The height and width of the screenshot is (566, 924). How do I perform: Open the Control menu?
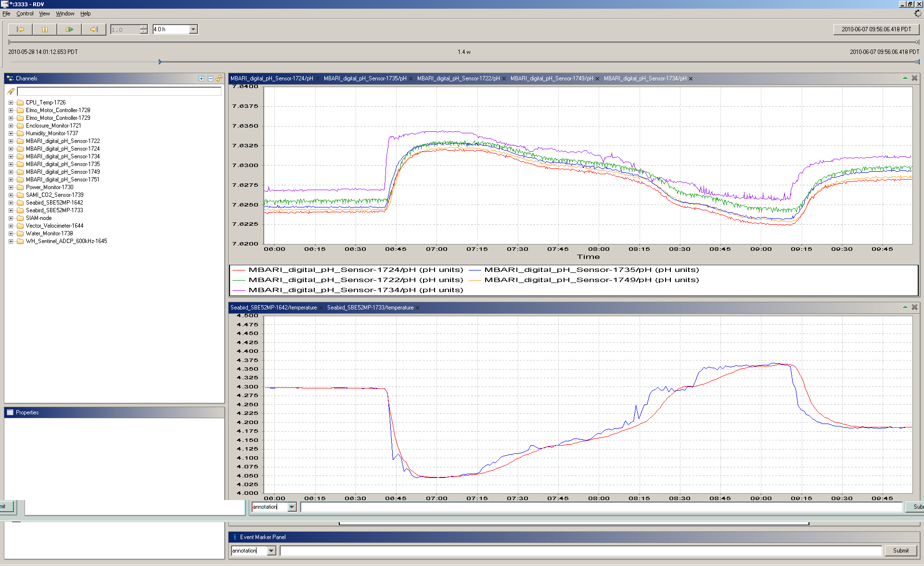pos(25,13)
